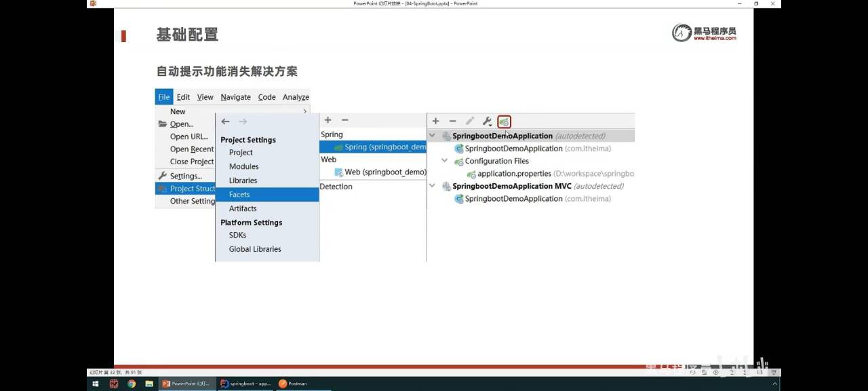The height and width of the screenshot is (391, 868).
Task: Choose Other Settings in the File menu
Action: (193, 201)
